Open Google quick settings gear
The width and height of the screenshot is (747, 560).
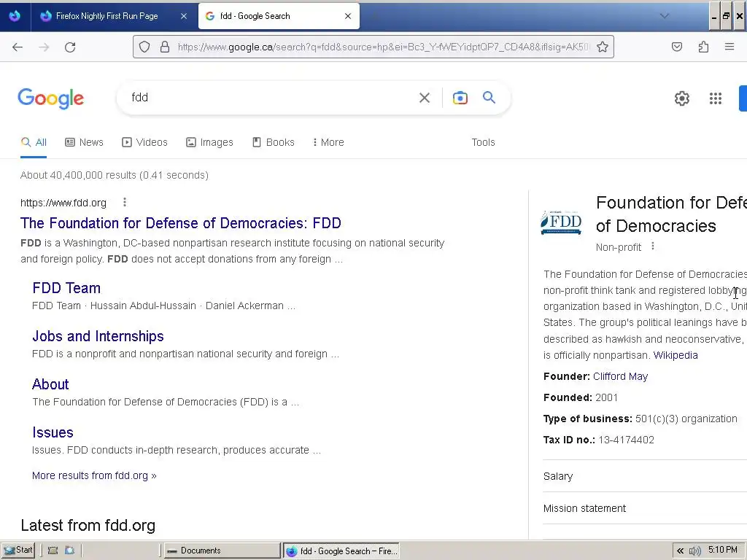682,98
